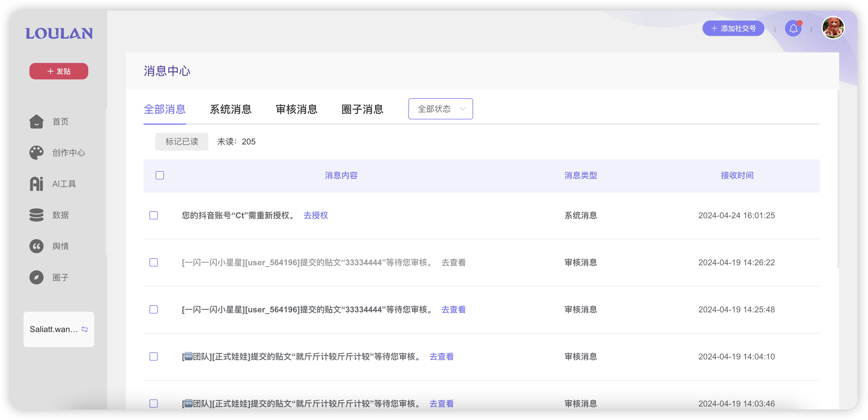Click the 未读：205 unread count
The height and width of the screenshot is (420, 868).
236,141
